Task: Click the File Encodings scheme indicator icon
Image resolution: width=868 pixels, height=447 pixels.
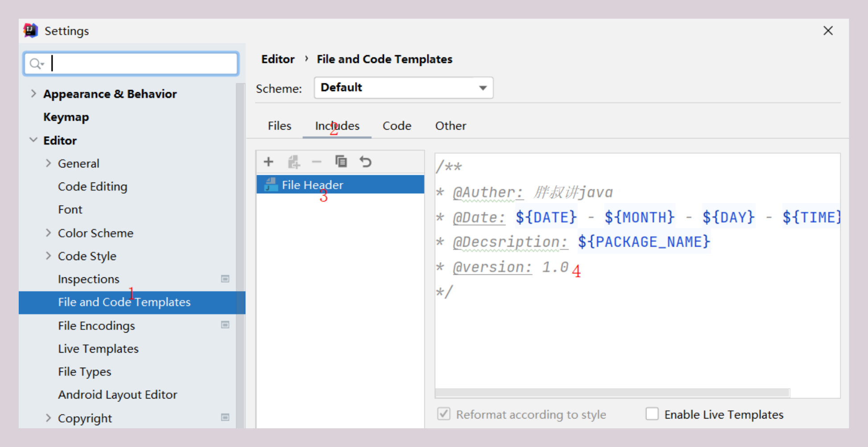Action: [225, 325]
